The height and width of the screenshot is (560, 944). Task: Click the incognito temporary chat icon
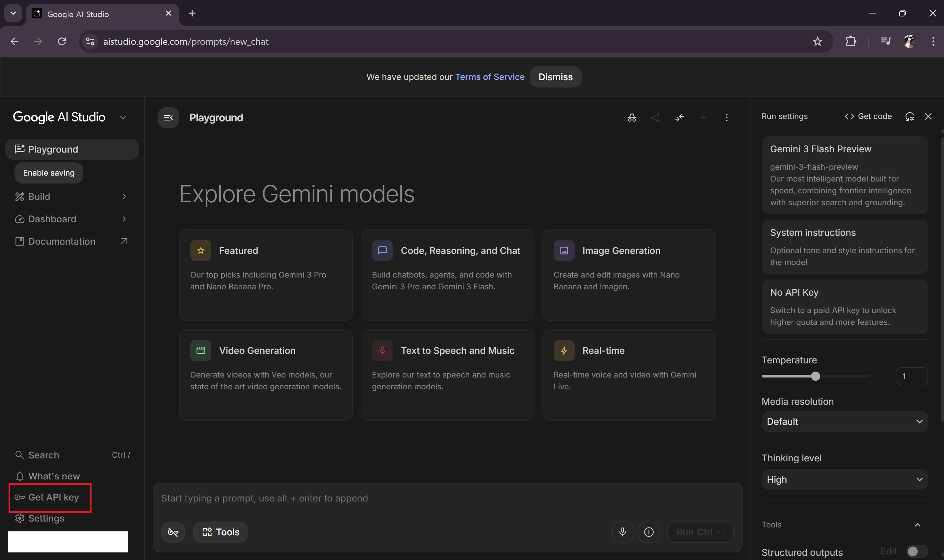click(632, 118)
